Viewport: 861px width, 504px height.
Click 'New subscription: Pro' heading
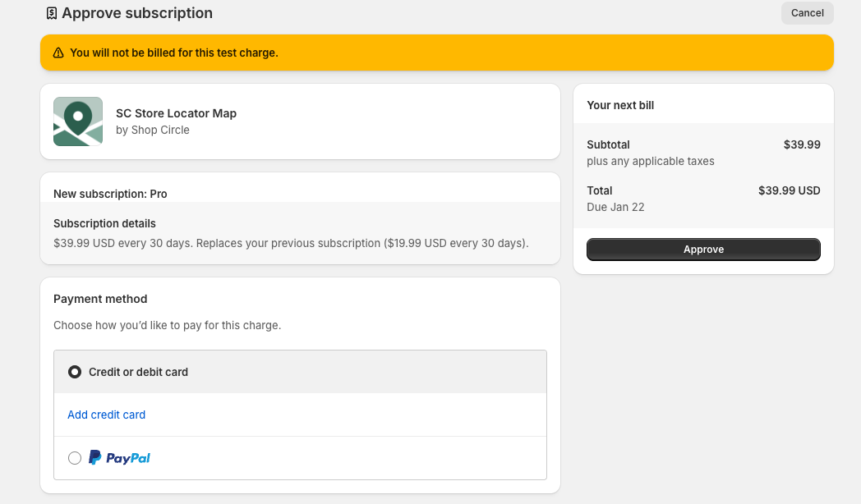[x=110, y=195]
